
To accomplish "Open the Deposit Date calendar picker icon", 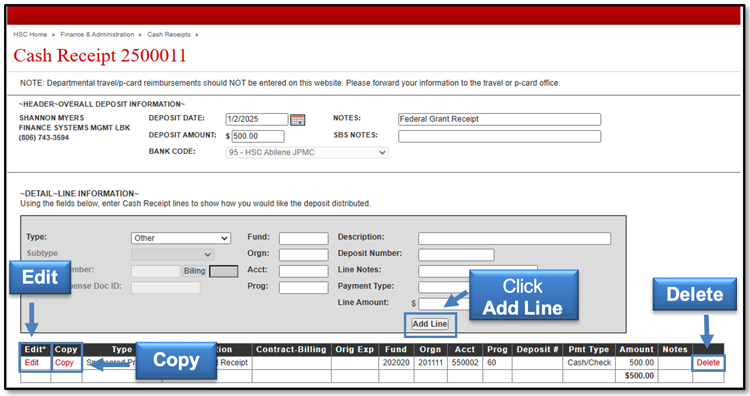I will [298, 120].
